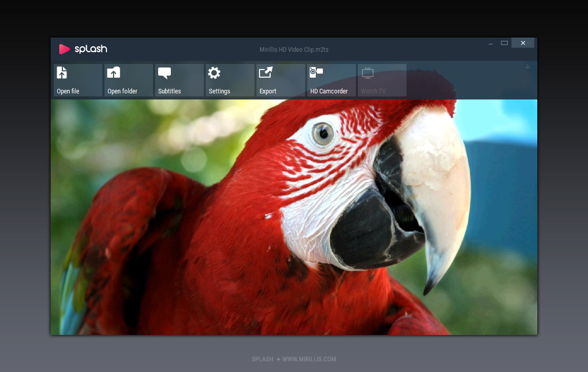Select the "Open file" text label
Viewport: 588px width, 372px height.
68,91
